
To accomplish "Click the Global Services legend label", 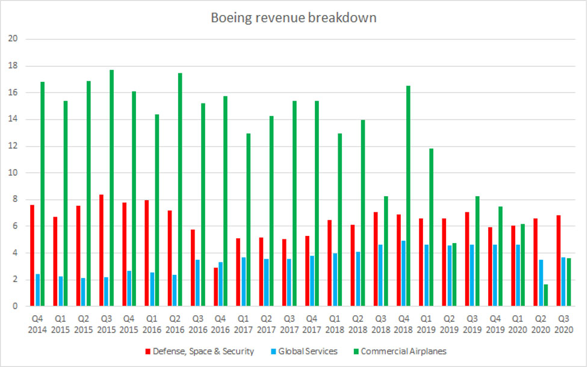I will 308,351.
